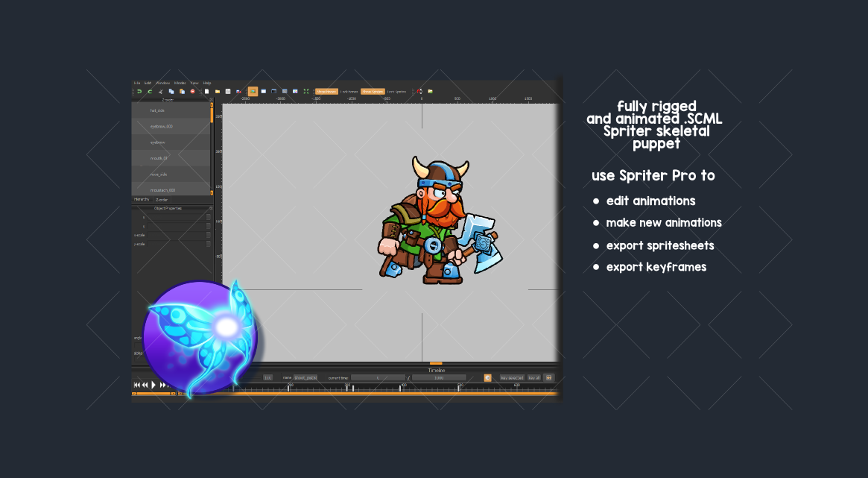The height and width of the screenshot is (478, 868).
Task: Click the red Delete icon
Action: (x=193, y=92)
